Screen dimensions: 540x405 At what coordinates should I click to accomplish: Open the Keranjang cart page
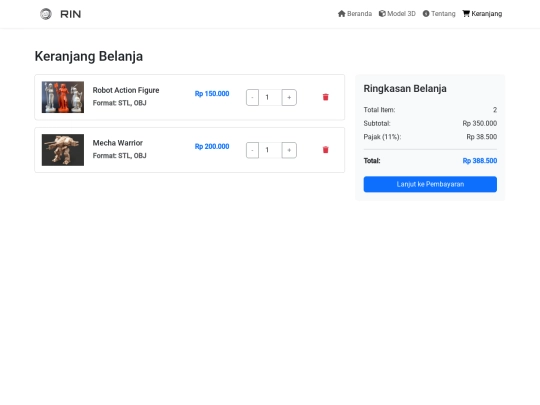tap(482, 13)
